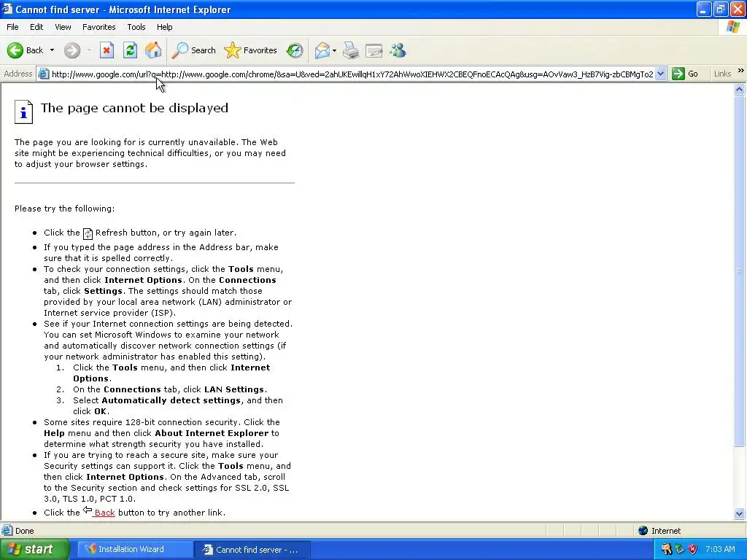Click the heading The page cannot be displayed
Viewport: 747px width, 560px height.
(x=134, y=108)
